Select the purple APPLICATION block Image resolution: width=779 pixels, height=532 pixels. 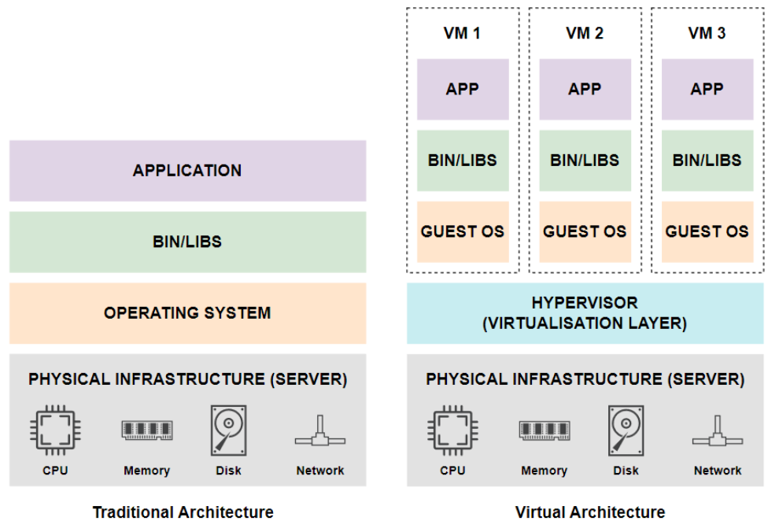(188, 171)
